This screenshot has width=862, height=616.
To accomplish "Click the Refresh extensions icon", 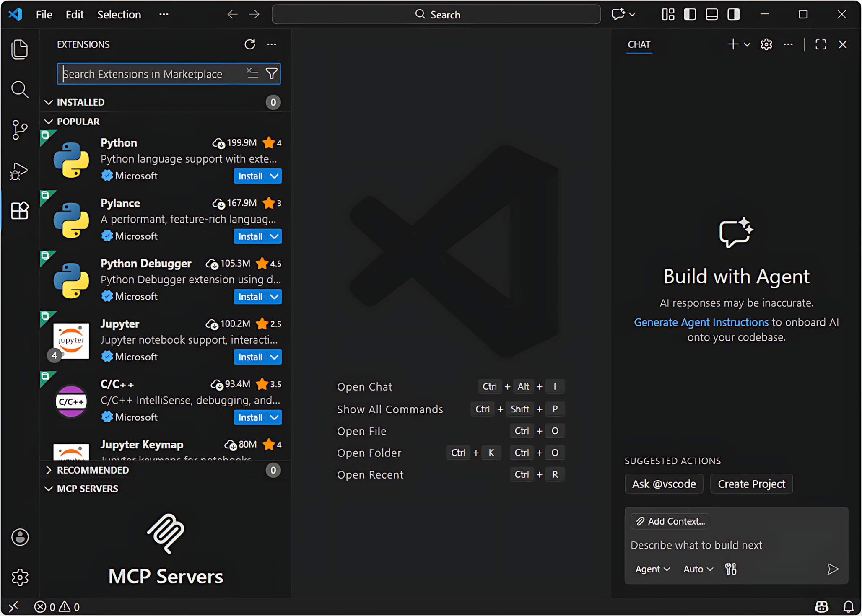I will pyautogui.click(x=250, y=44).
